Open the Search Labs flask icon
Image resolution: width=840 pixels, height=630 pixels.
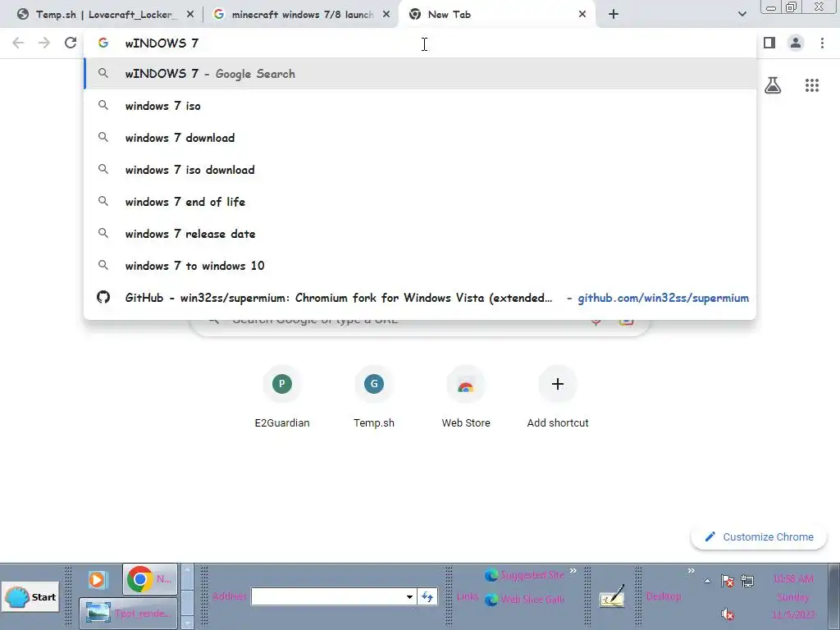click(x=773, y=85)
